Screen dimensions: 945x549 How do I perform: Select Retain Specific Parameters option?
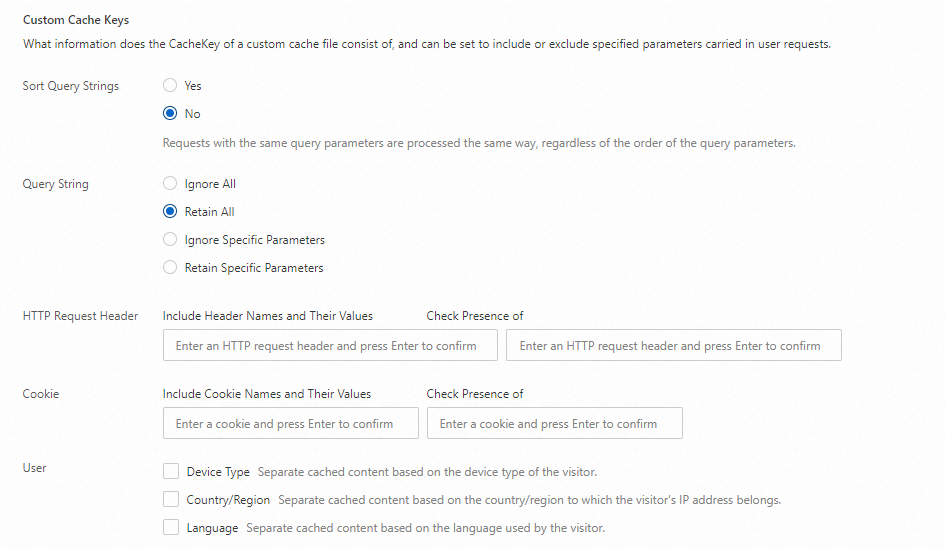170,268
